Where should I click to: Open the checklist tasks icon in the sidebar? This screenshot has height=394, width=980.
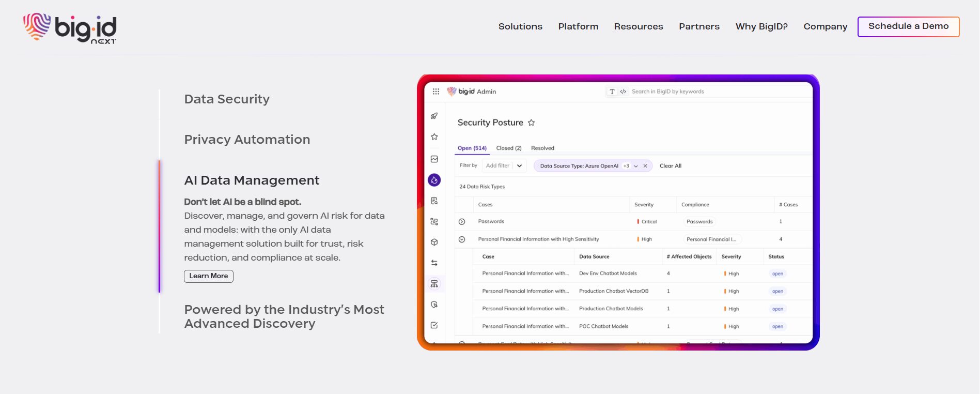pyautogui.click(x=434, y=325)
